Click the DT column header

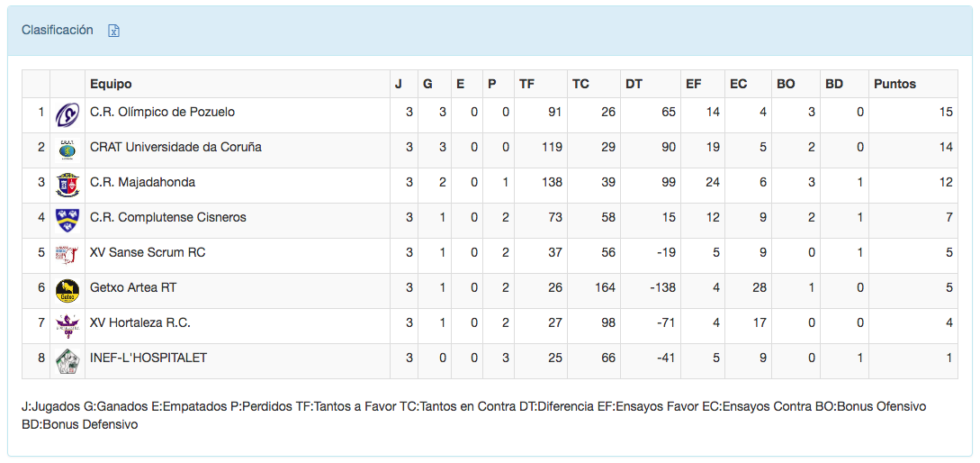634,84
